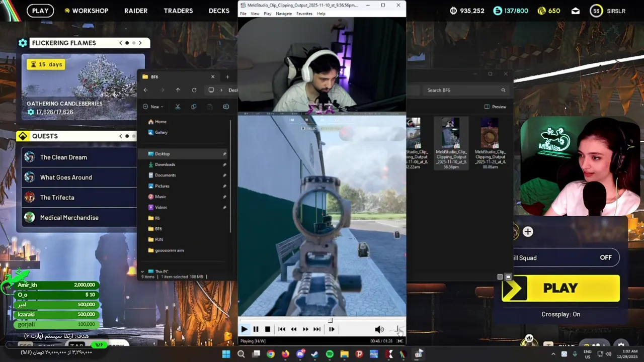Select Desktop in Explorer sidebar
The height and width of the screenshot is (362, 644).
point(184,154)
